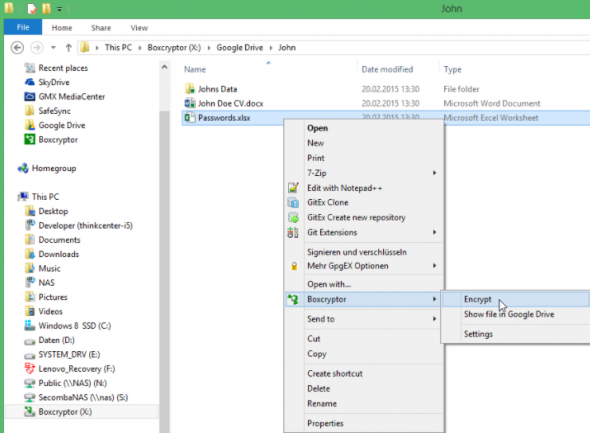This screenshot has height=433, width=590.
Task: Click the Recent places icon
Action: point(30,68)
